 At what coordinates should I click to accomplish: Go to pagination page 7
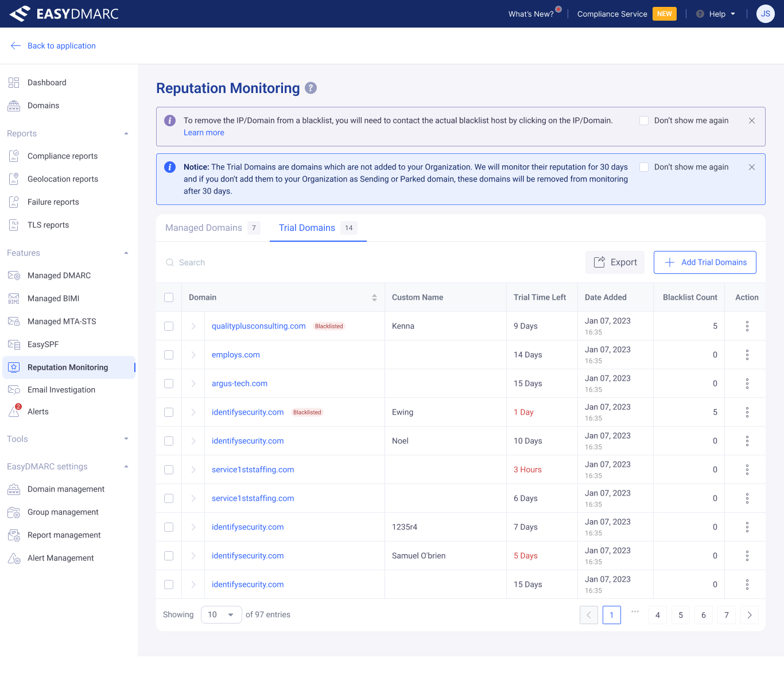coord(727,615)
